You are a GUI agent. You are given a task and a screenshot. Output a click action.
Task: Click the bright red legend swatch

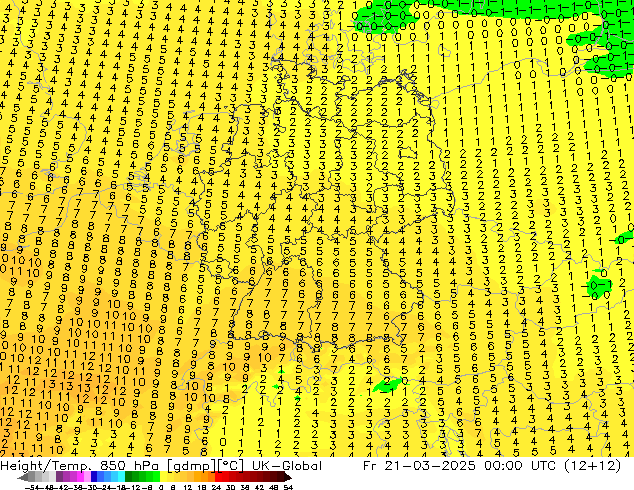coord(219,477)
